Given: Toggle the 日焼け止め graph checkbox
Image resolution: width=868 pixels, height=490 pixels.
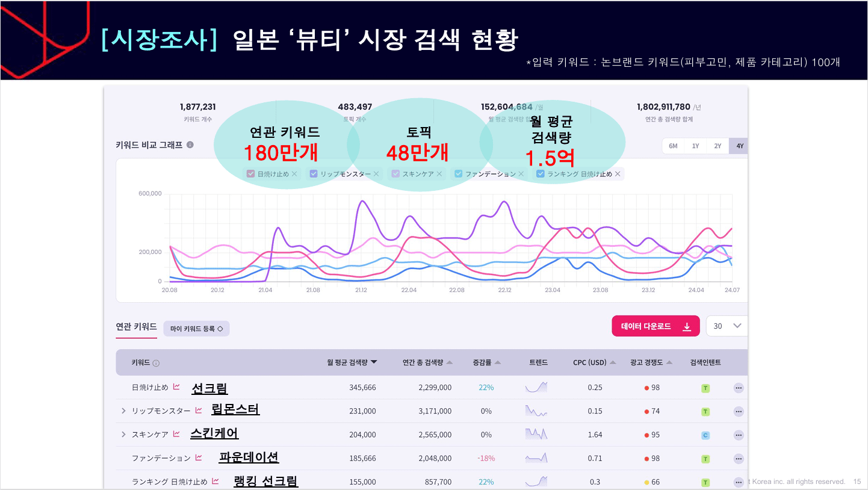Looking at the screenshot, I should [251, 174].
